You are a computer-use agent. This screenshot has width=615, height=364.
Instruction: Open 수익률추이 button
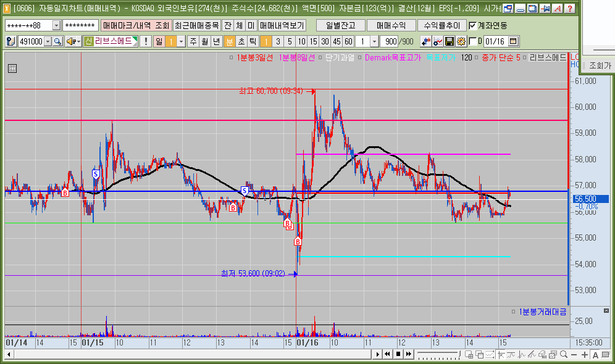pos(441,26)
